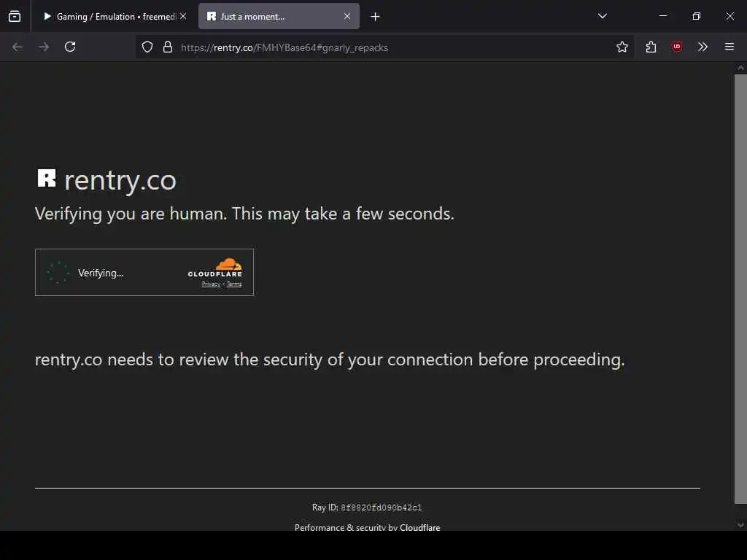Open the uBlock Origin extension icon

[x=676, y=47]
